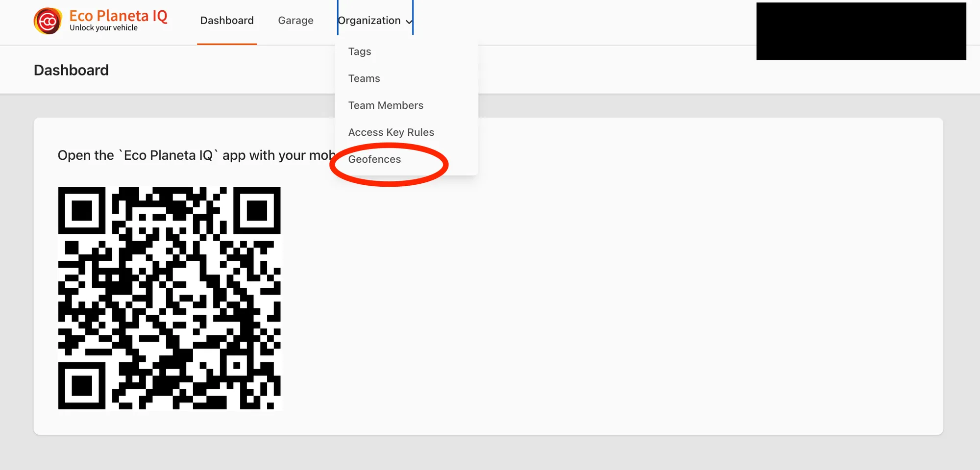Open Access Key Rules menu item
The width and height of the screenshot is (980, 470).
[391, 132]
